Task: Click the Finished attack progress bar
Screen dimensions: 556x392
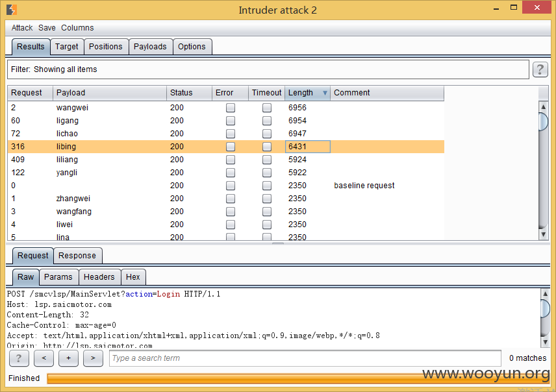Action: point(298,378)
